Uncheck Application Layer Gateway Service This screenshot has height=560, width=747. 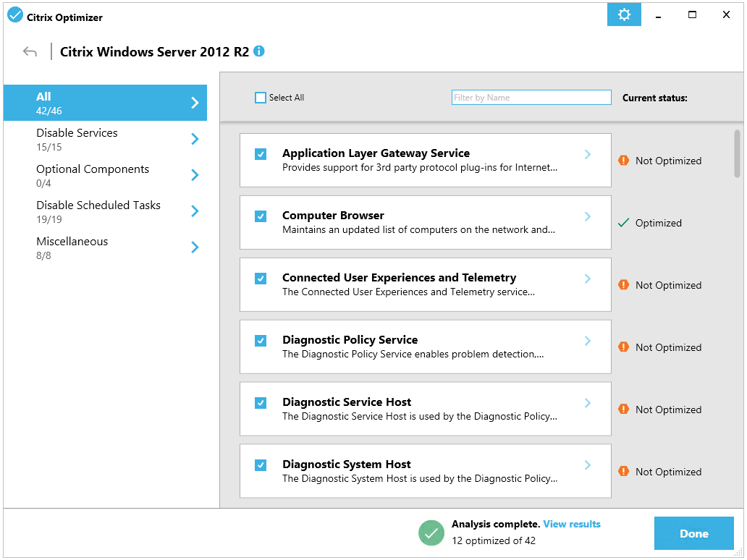[x=261, y=154]
